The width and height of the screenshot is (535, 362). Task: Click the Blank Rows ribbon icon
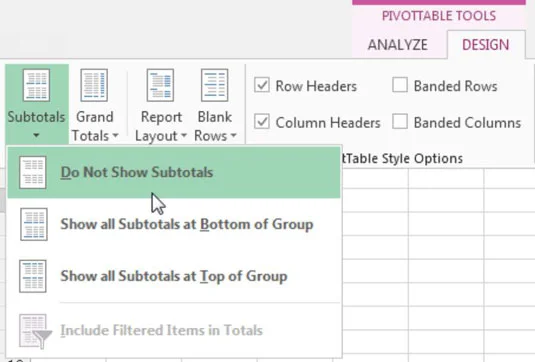[x=215, y=85]
